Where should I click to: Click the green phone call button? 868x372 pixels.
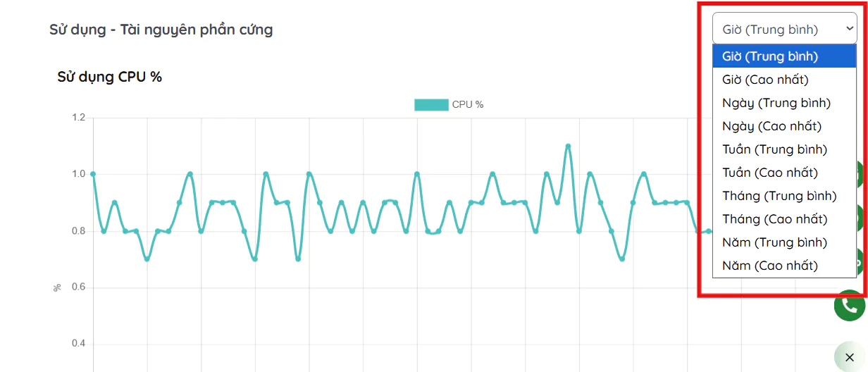coord(850,305)
